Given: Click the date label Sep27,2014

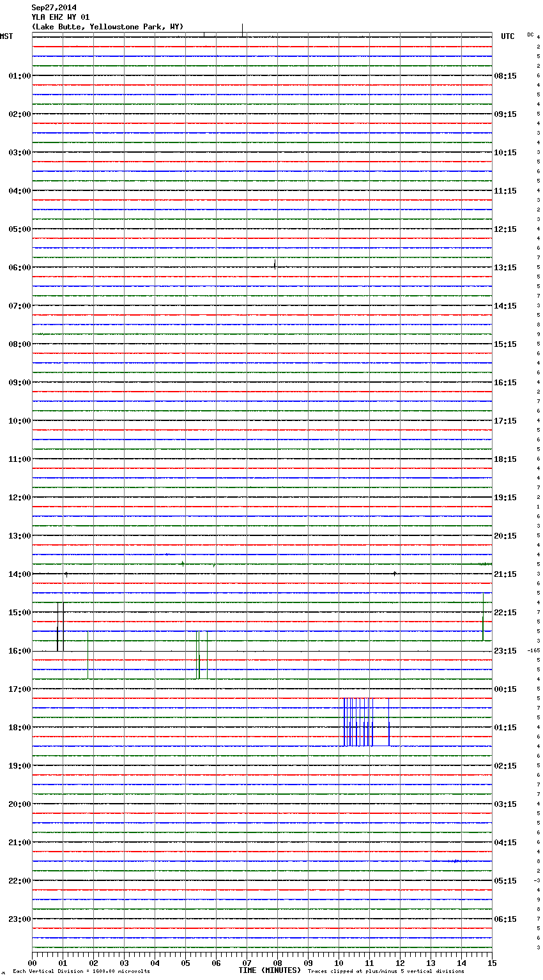Looking at the screenshot, I should tap(54, 8).
